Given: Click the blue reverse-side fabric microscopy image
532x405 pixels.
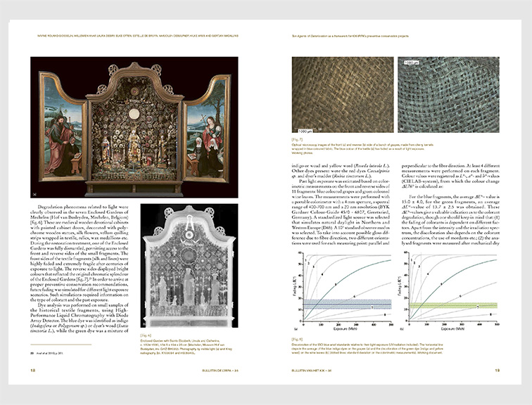Looking at the screenshot, I should coord(448,94).
